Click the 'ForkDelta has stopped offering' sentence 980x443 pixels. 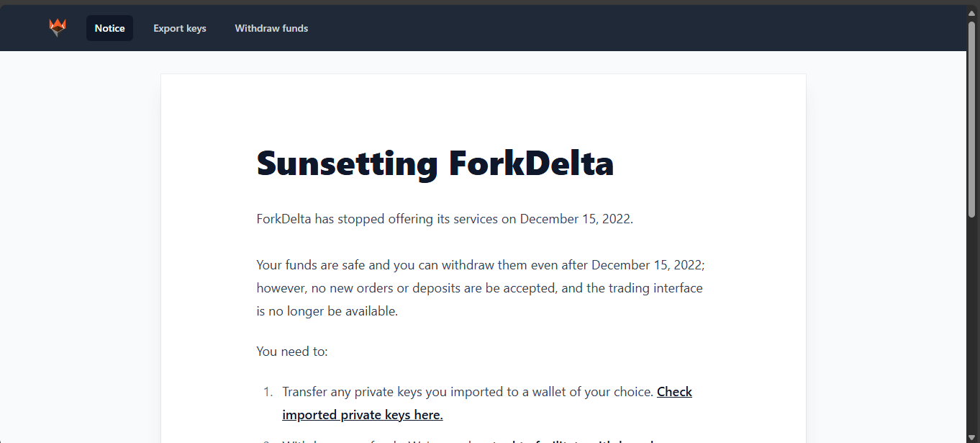tap(444, 219)
